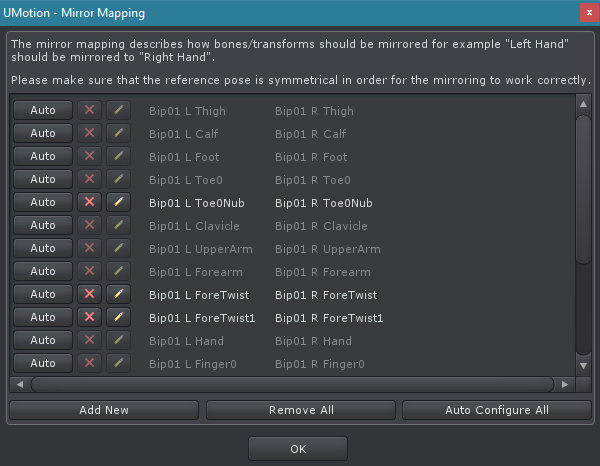
Task: Click the horizontal scrollbar right arrow
Action: tap(565, 384)
